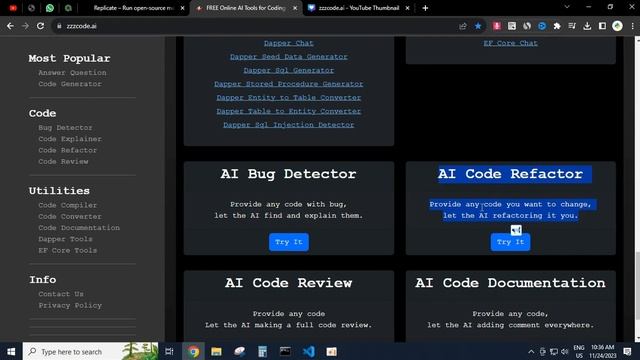Image resolution: width=640 pixels, height=360 pixels.
Task: Open the taskbar clock and date
Action: pyautogui.click(x=603, y=351)
